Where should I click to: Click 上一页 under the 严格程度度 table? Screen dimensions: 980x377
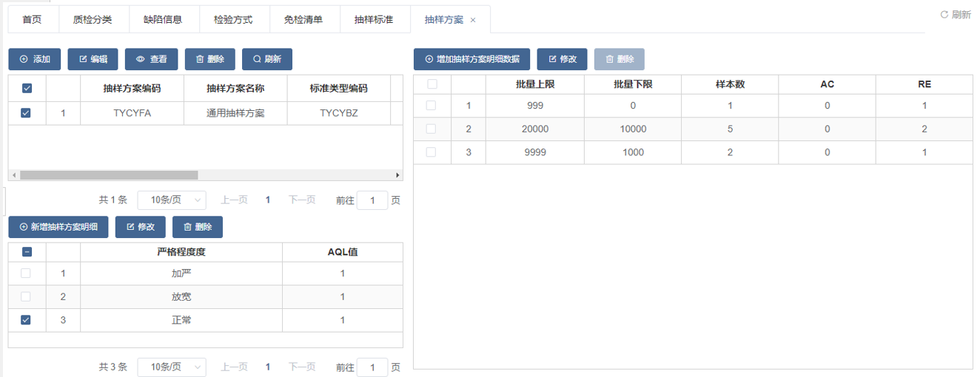[234, 367]
